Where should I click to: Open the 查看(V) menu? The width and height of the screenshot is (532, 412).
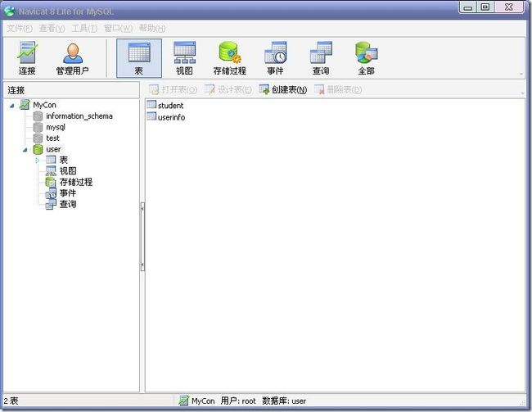point(52,28)
